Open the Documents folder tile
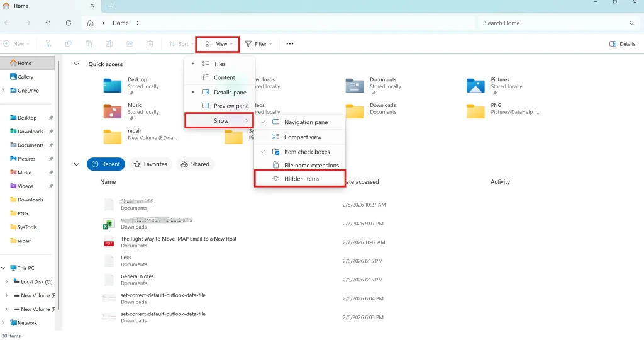 pyautogui.click(x=374, y=86)
